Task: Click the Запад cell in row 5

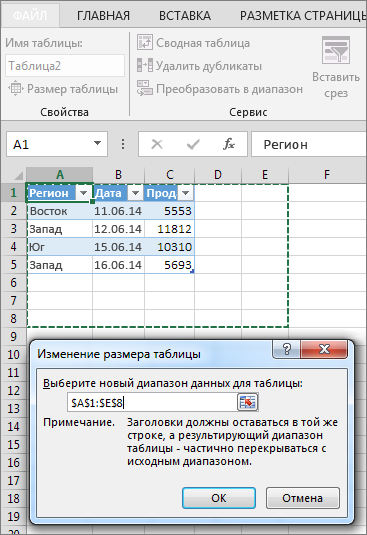Action: pyautogui.click(x=60, y=265)
